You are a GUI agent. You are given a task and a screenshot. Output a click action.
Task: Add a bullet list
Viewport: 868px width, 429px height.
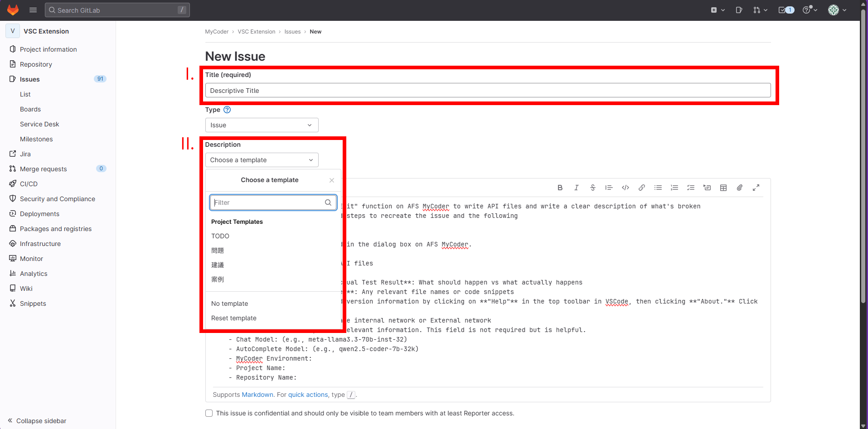point(658,188)
